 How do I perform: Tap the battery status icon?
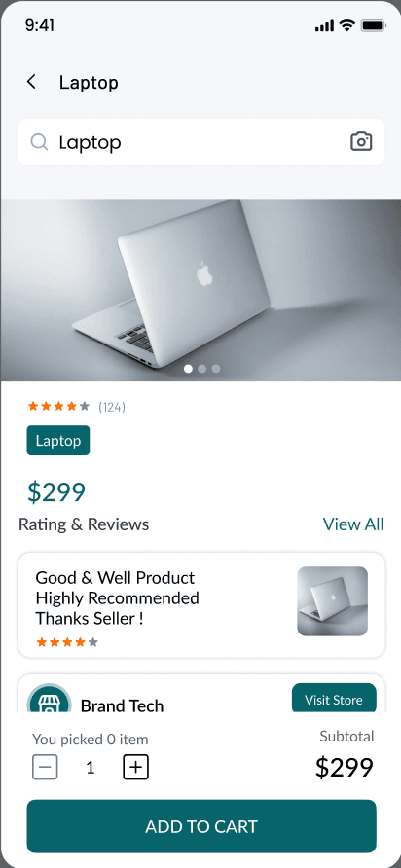[374, 25]
